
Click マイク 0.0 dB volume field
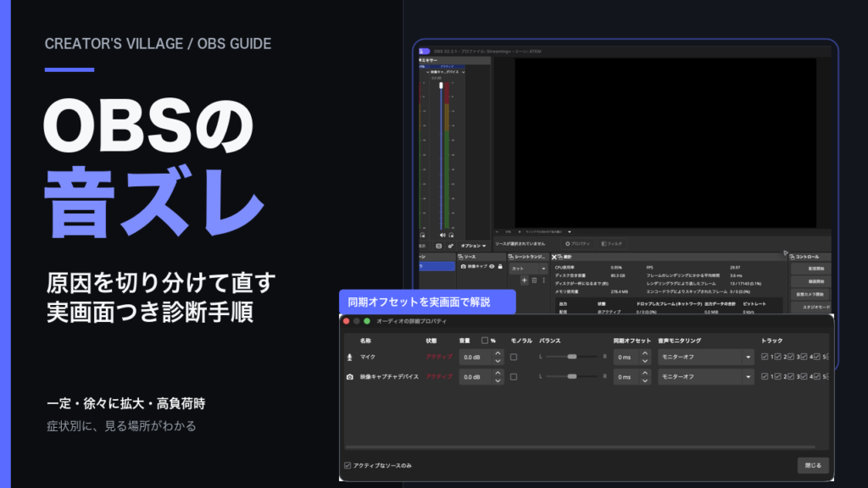[x=476, y=358]
